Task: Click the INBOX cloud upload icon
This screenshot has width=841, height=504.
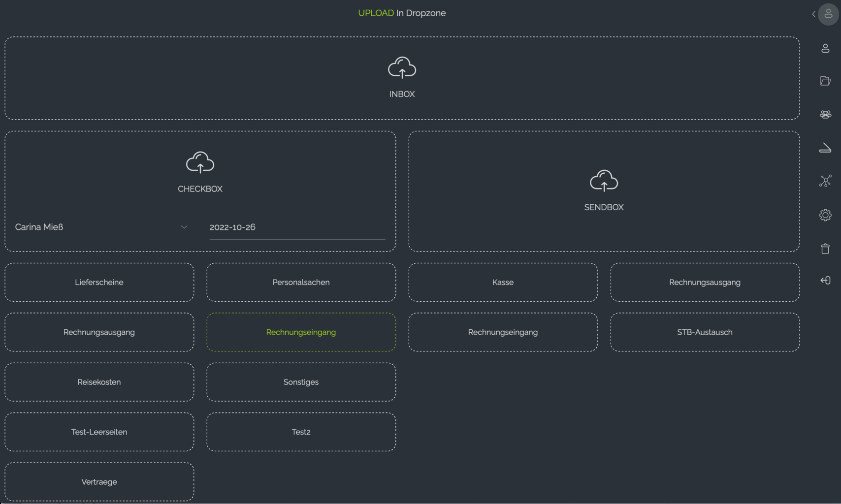Action: [x=402, y=68]
